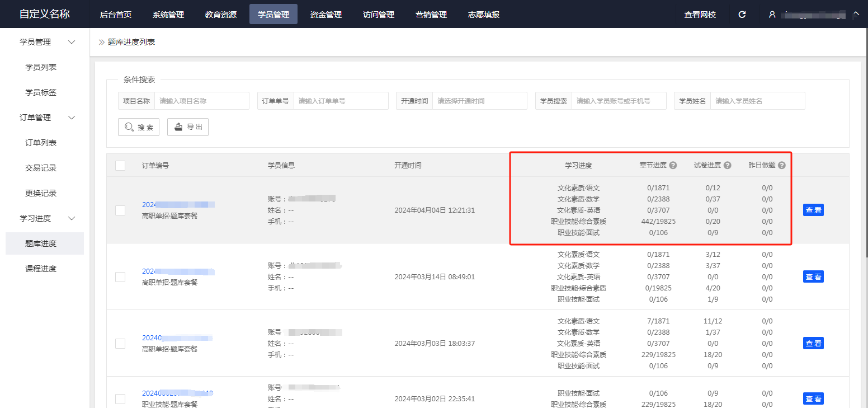This screenshot has height=408, width=868.
Task: Focus the 学员搜索 input field
Action: (619, 101)
